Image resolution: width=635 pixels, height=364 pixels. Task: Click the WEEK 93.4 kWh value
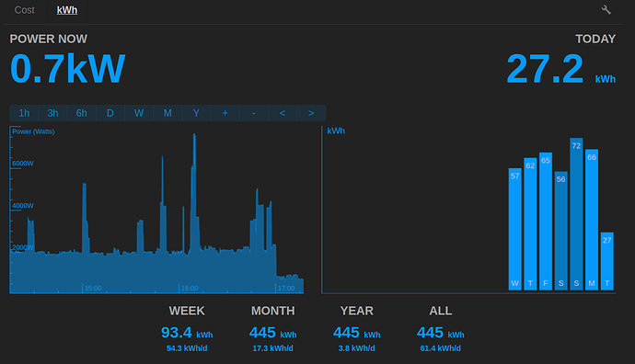[187, 333]
